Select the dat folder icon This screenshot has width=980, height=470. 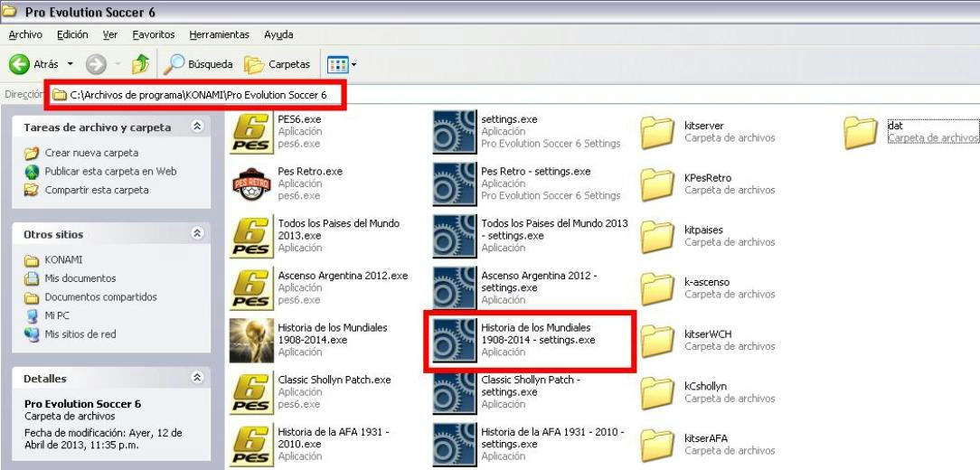(861, 132)
